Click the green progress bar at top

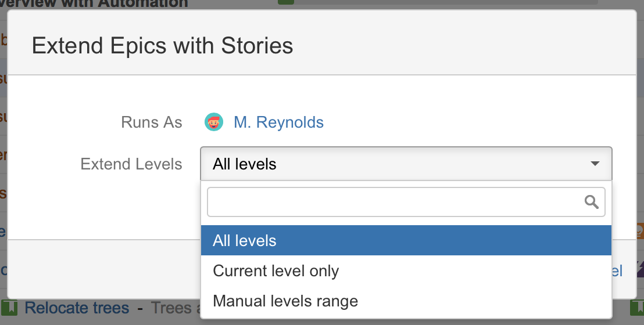(x=286, y=2)
